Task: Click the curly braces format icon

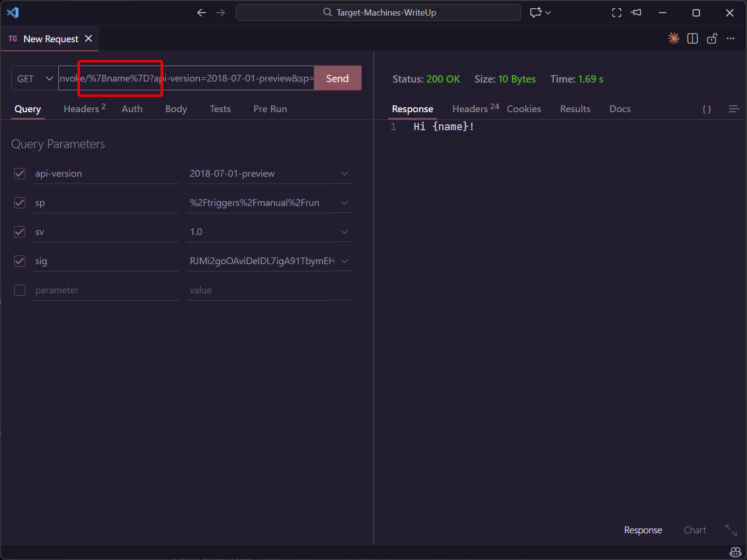Action: point(707,109)
